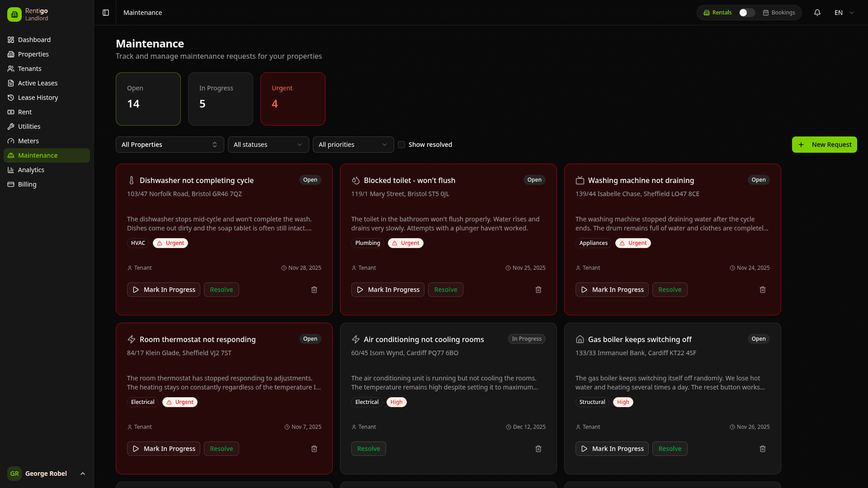Open the EN language dropdown
Image resolution: width=868 pixels, height=488 pixels.
click(x=843, y=12)
